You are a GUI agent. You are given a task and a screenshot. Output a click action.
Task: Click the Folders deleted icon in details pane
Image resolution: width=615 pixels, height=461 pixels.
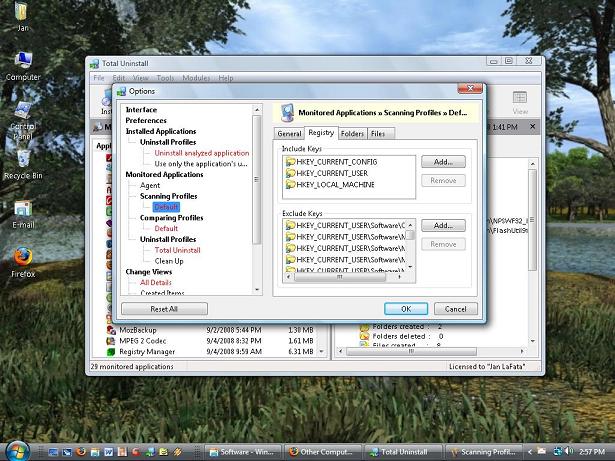[x=365, y=336]
